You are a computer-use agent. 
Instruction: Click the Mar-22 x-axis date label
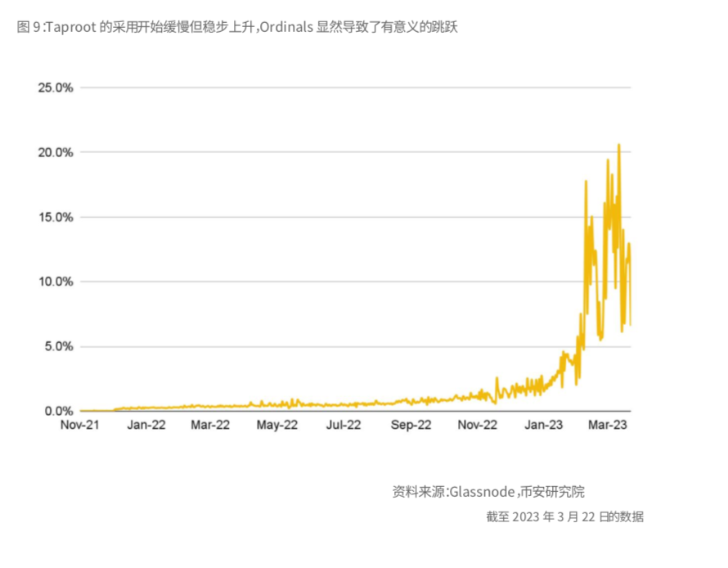211,426
